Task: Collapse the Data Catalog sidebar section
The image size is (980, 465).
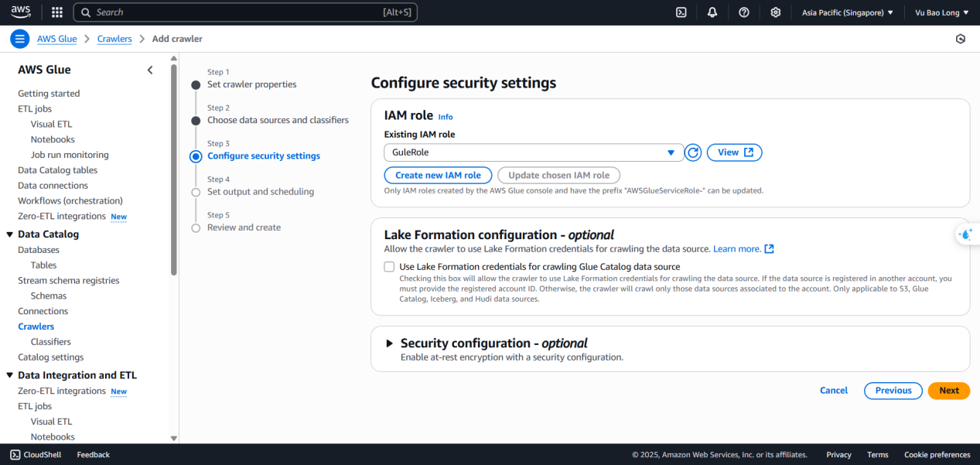Action: pos(9,234)
